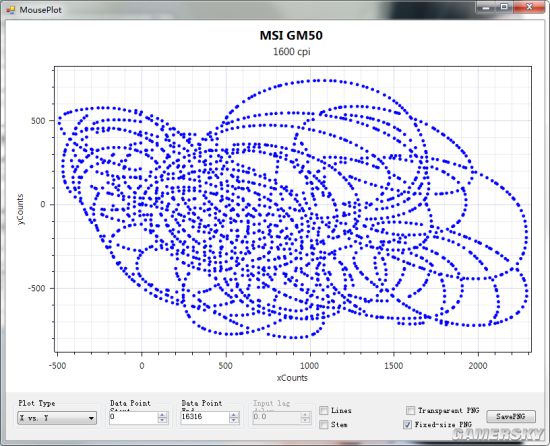
Task: Click the MSI GM50 plot title
Action: click(291, 35)
